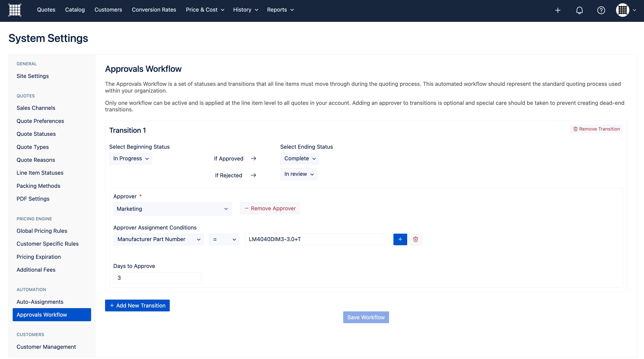The width and height of the screenshot is (644, 359).
Task: Click the Days to Approve field
Action: (158, 278)
